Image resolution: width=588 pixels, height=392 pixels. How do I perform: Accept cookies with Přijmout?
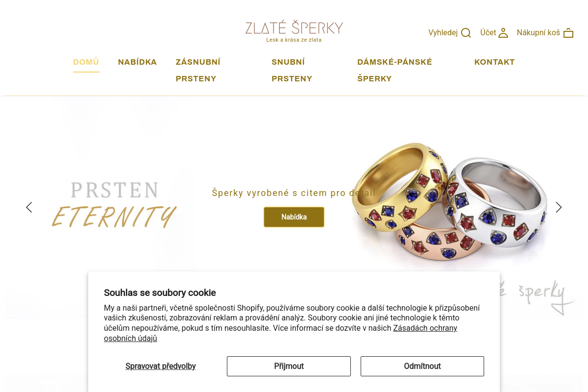(289, 366)
